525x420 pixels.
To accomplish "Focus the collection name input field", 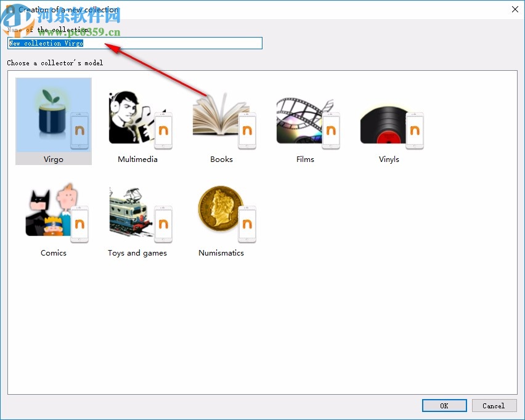I will tap(134, 43).
